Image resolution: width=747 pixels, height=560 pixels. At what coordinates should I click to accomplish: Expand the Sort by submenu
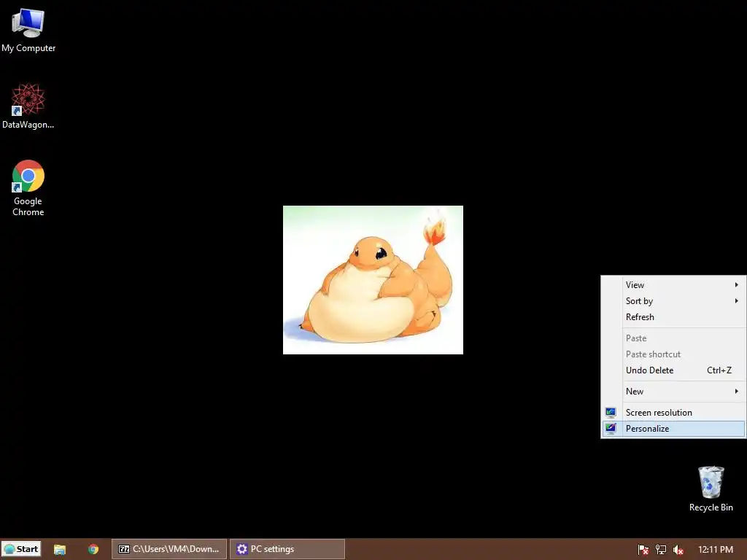[673, 301]
